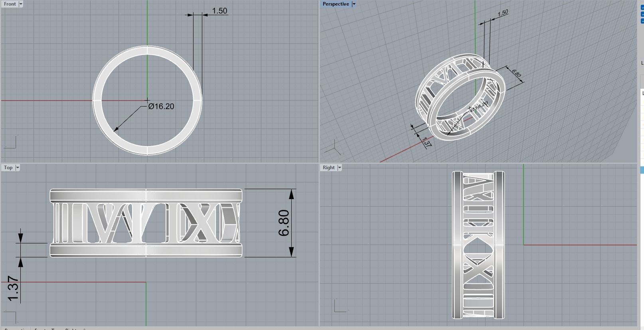Activate the Front viewport title

(10, 4)
